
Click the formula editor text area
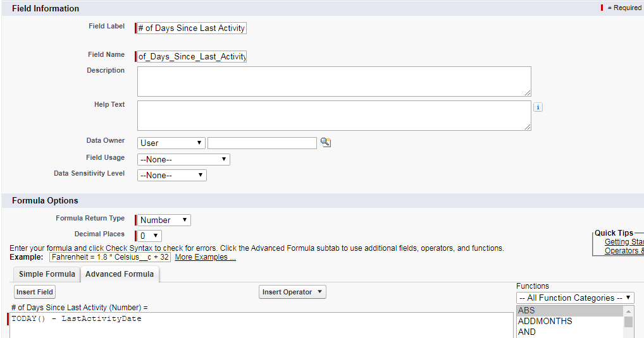pyautogui.click(x=261, y=325)
